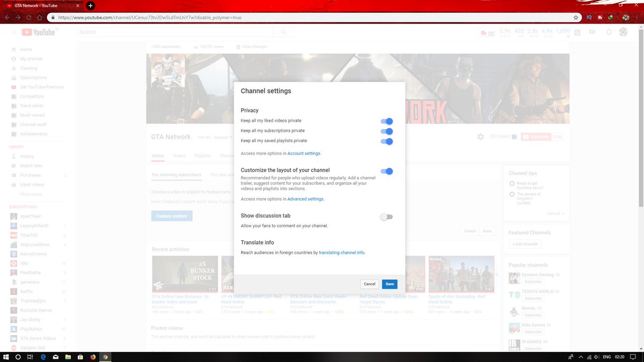Open the Rockstar Games subscription
The height and width of the screenshot is (362, 644).
point(36,310)
